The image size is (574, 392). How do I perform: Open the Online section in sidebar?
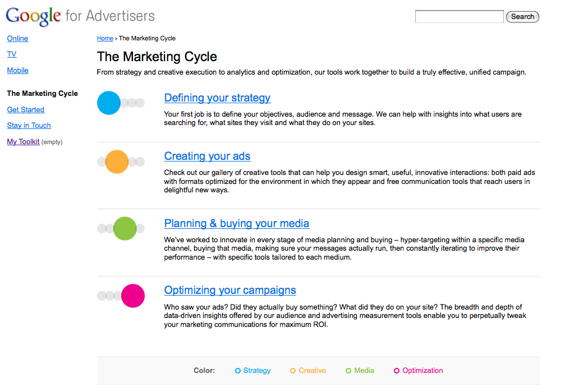pyautogui.click(x=17, y=39)
